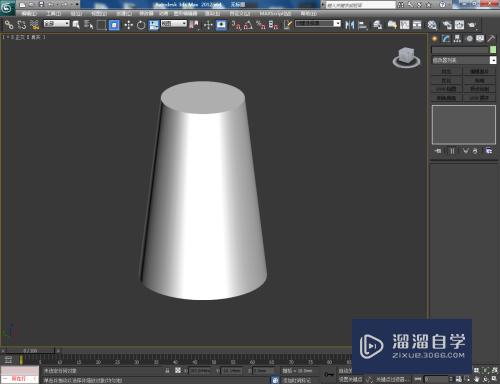Viewport: 500px width, 384px height.
Task: Toggle Window/Crossing selection mode
Action: pos(114,25)
